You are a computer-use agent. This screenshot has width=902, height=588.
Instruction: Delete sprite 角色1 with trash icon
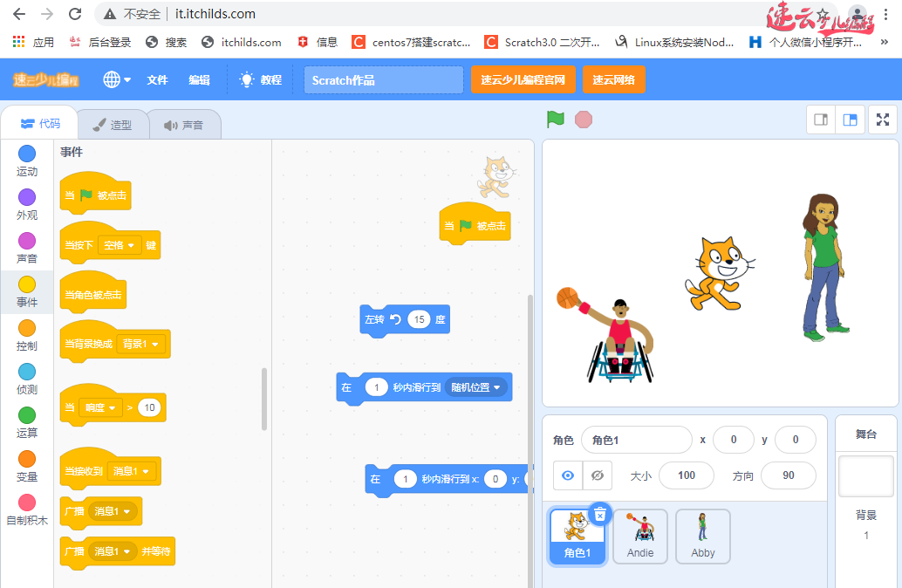pyautogui.click(x=599, y=515)
